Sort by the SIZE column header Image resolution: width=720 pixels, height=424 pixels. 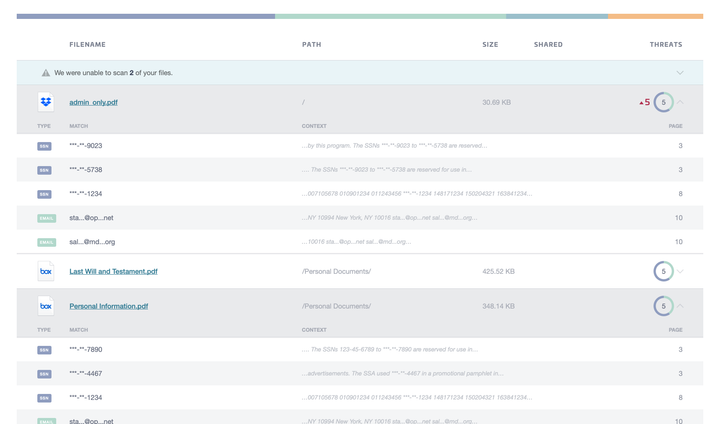(x=490, y=45)
